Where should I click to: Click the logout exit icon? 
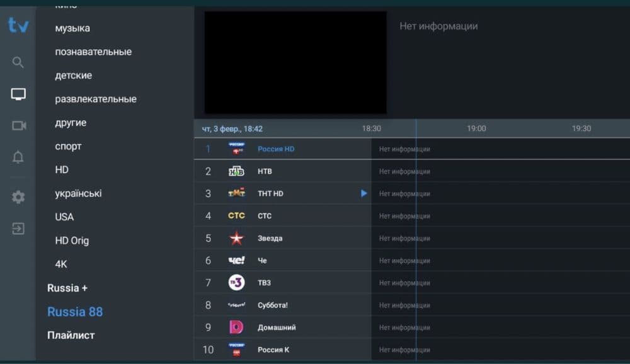[18, 229]
